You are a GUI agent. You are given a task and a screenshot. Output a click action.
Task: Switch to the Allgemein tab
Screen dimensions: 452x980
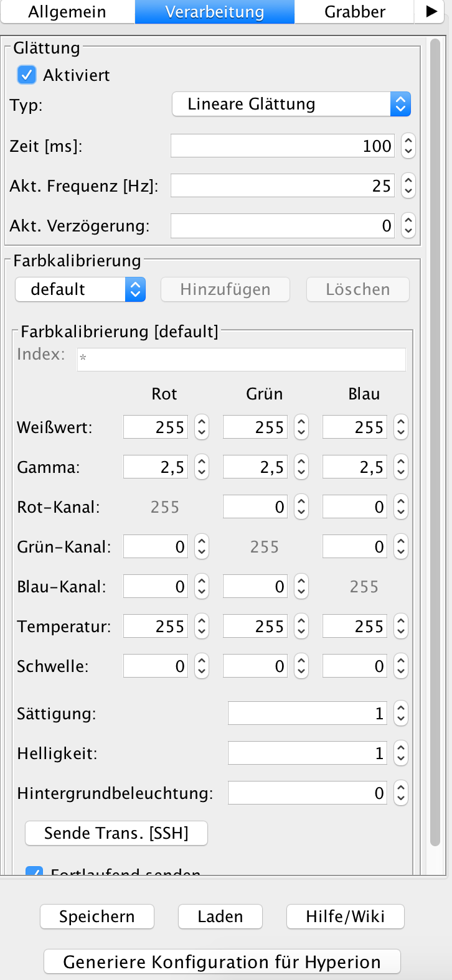(x=67, y=12)
